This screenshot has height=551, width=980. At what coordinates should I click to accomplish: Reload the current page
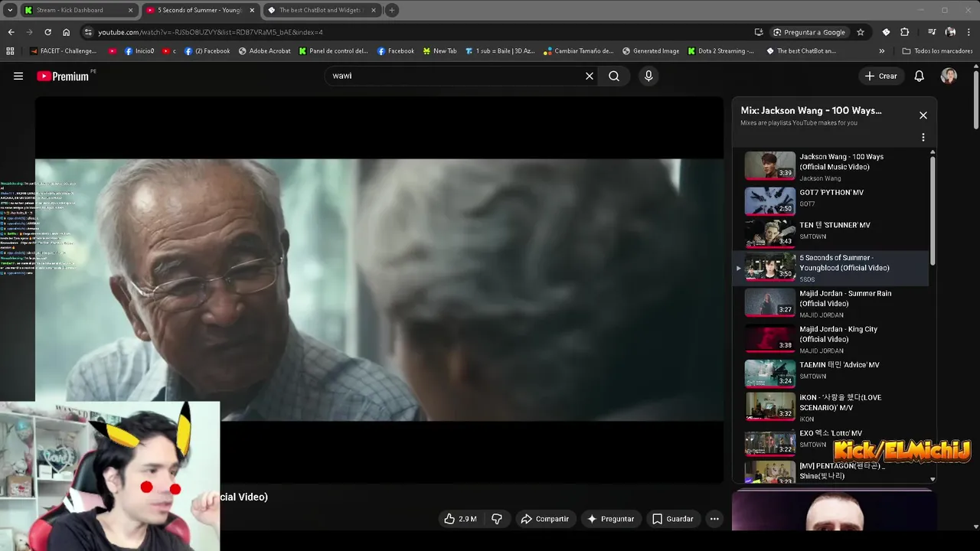[x=47, y=32]
